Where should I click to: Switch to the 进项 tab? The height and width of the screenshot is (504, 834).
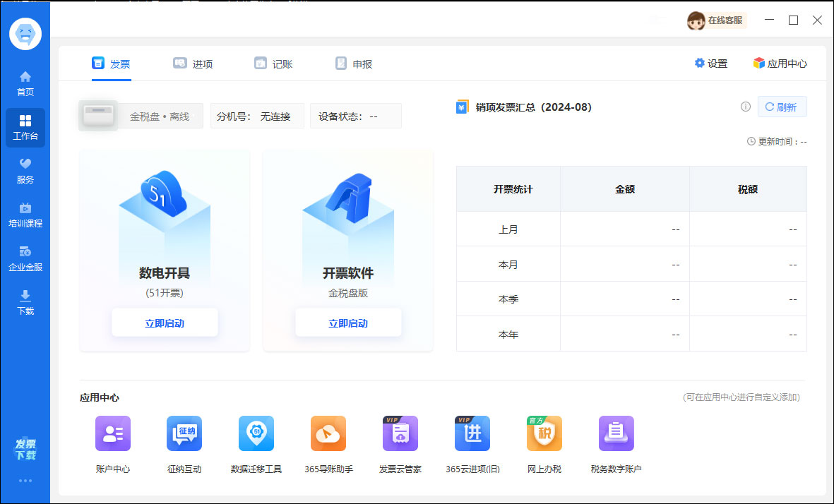(x=193, y=64)
